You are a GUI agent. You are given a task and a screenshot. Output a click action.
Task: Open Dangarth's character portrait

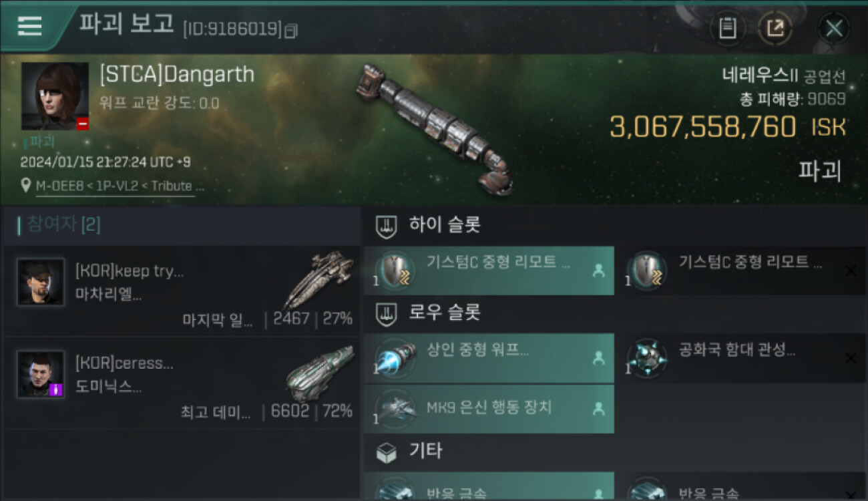tap(55, 96)
